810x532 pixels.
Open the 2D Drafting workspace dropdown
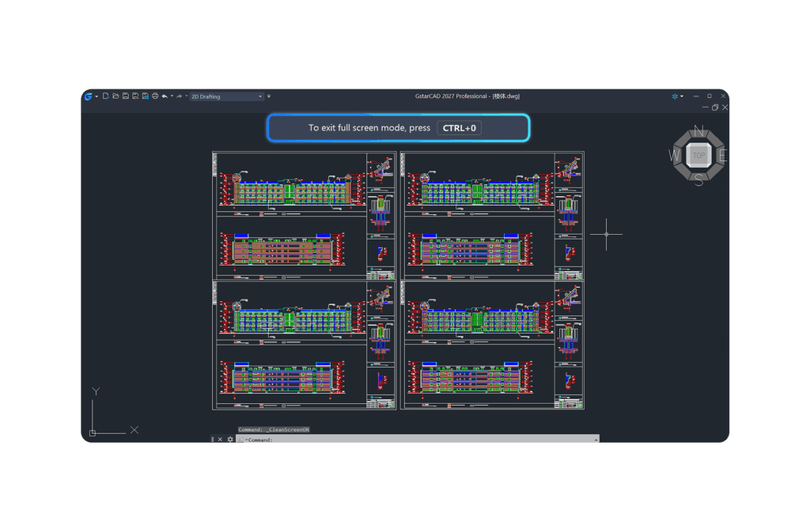[227, 96]
